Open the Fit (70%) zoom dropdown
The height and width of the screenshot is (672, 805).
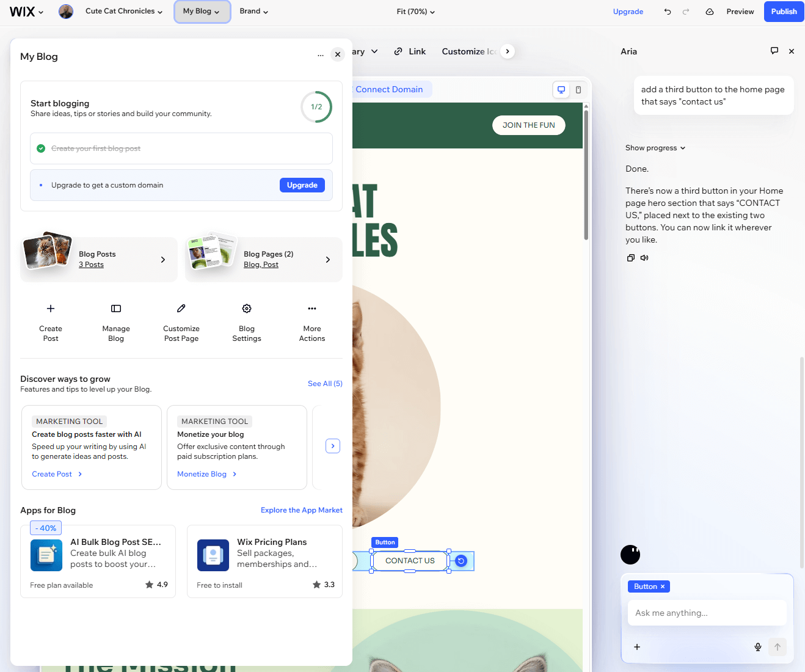pyautogui.click(x=415, y=11)
